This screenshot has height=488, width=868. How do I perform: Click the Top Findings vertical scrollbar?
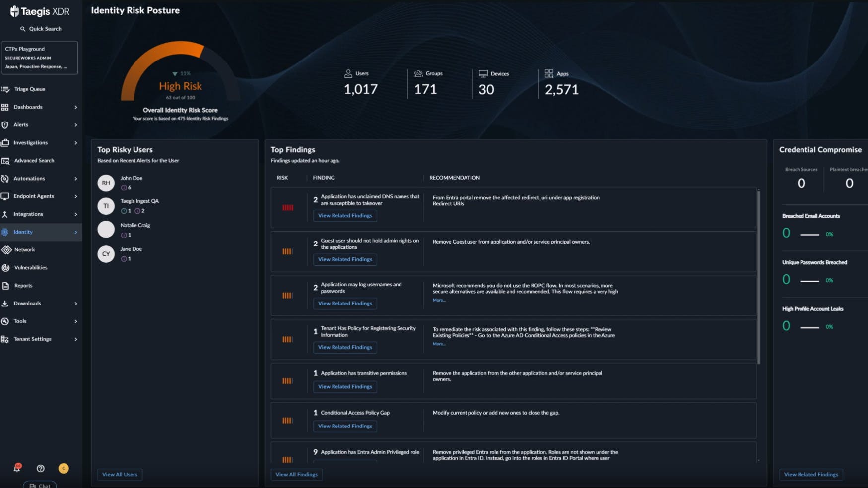click(758, 278)
